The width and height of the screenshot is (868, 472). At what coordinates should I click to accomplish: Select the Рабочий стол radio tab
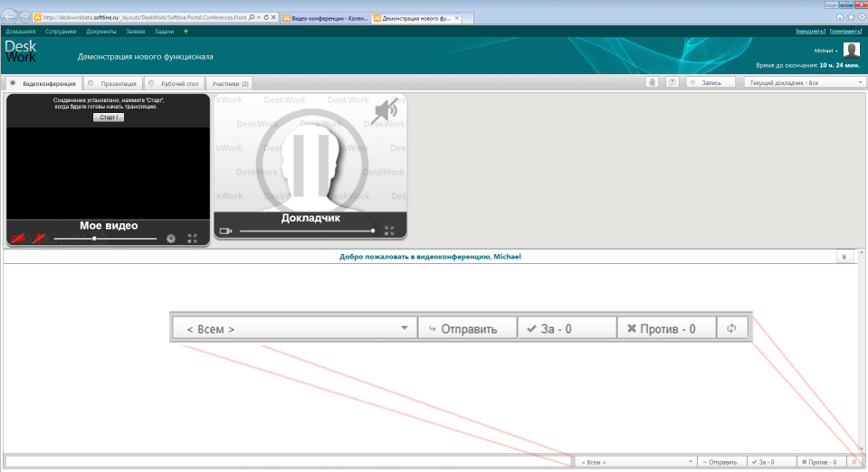point(175,83)
